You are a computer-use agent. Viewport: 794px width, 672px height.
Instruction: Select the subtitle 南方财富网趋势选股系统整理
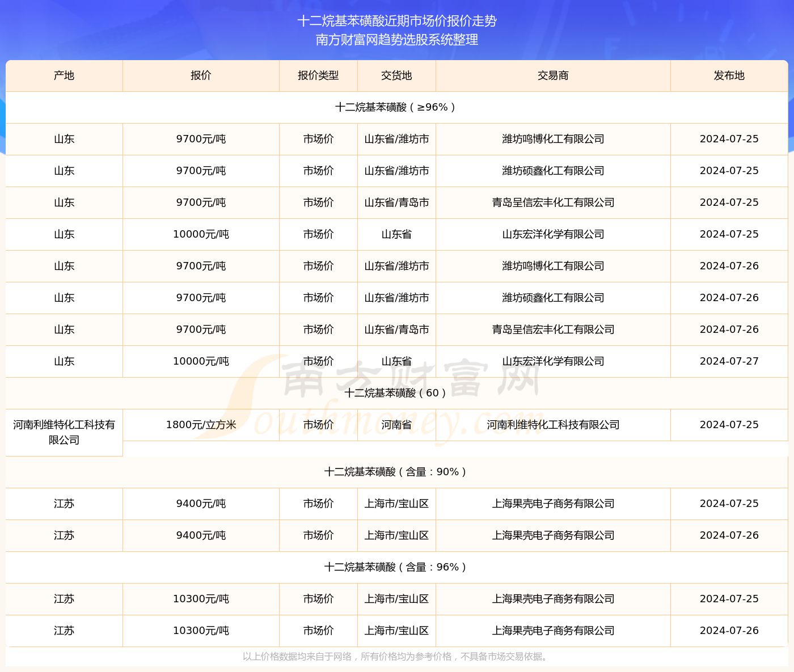397,40
